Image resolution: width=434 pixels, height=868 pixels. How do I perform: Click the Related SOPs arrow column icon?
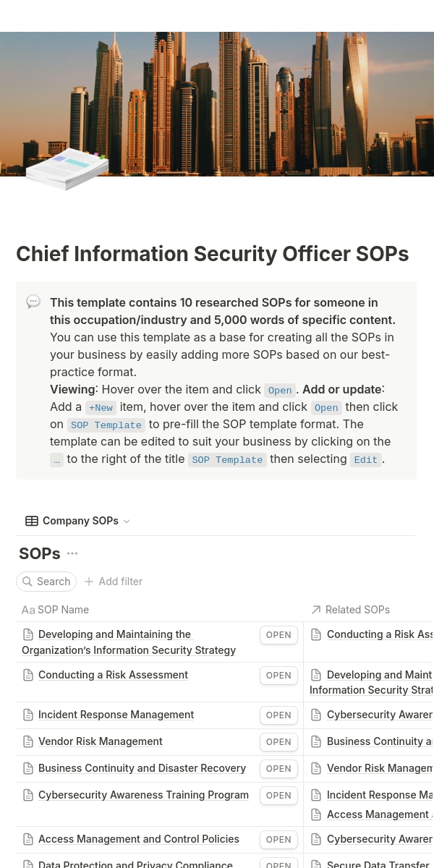click(316, 610)
